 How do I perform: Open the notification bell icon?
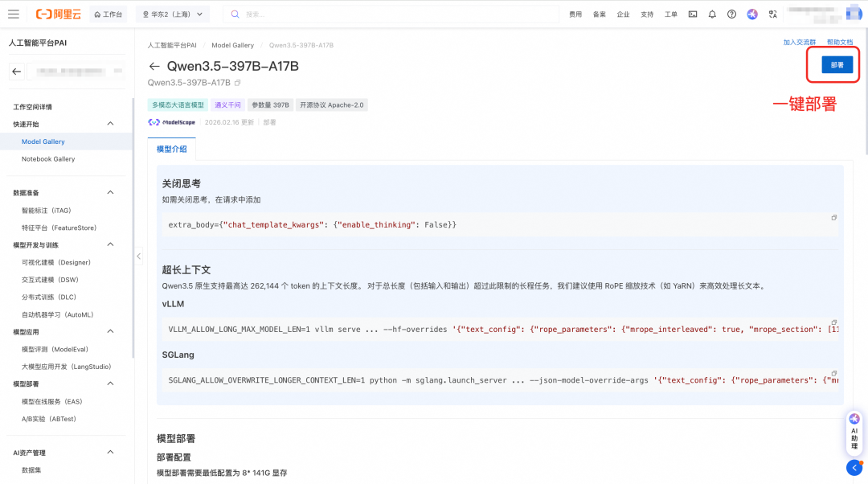712,14
